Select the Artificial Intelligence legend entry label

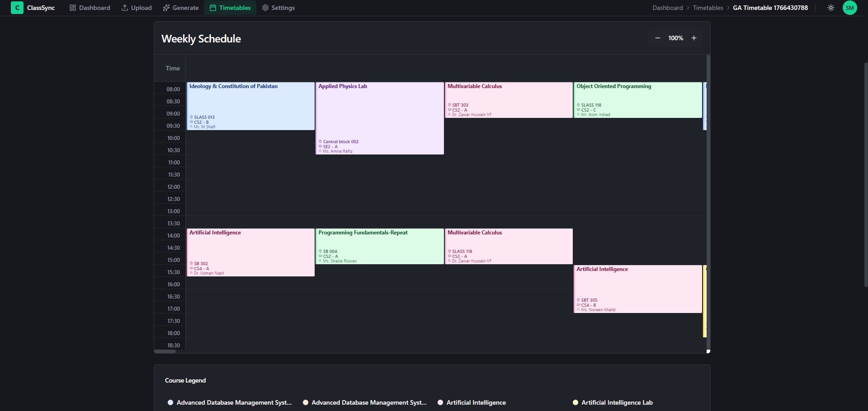476,402
